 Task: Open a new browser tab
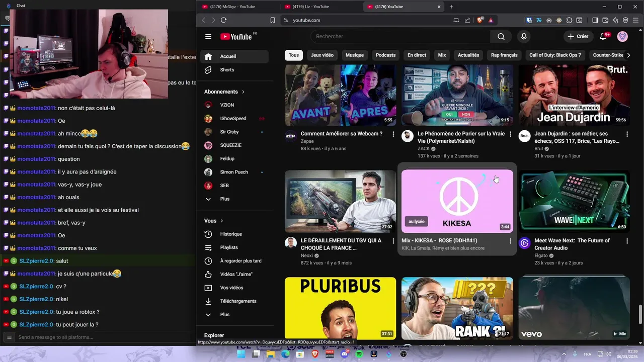click(x=451, y=7)
